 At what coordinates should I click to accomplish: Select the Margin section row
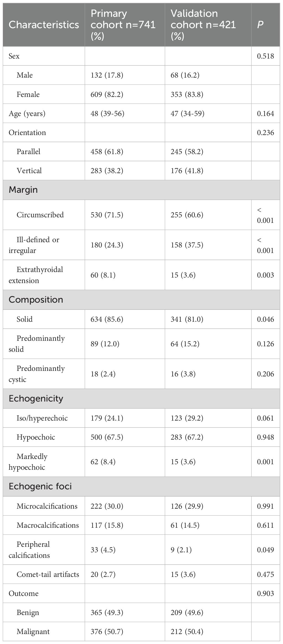point(23,190)
